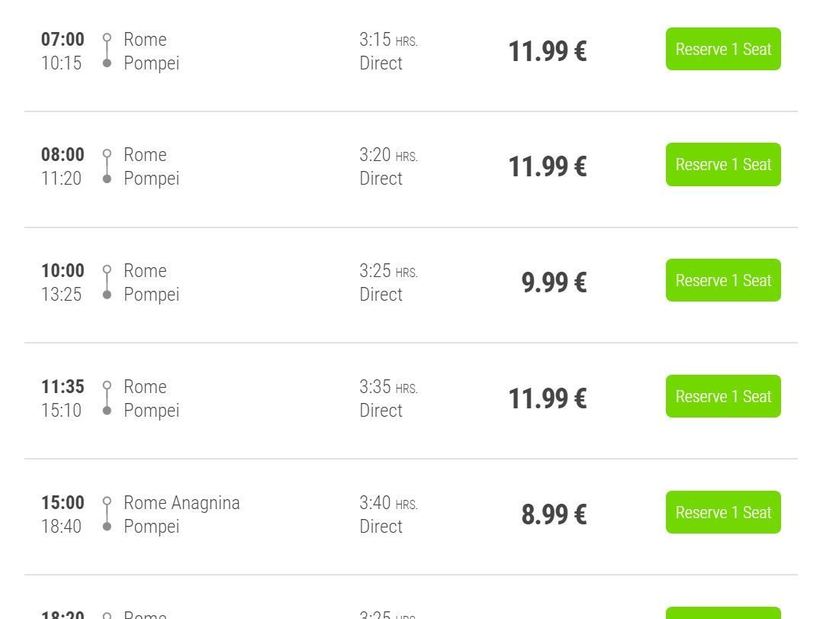Click route stops icon for 11:35 departure
Screen dimensions: 820x619
[x=107, y=398]
